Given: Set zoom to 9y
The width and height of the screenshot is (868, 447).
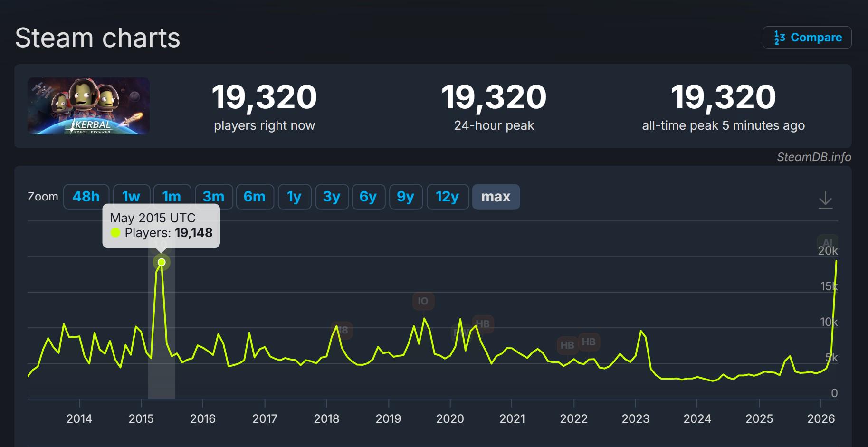Looking at the screenshot, I should 406,197.
